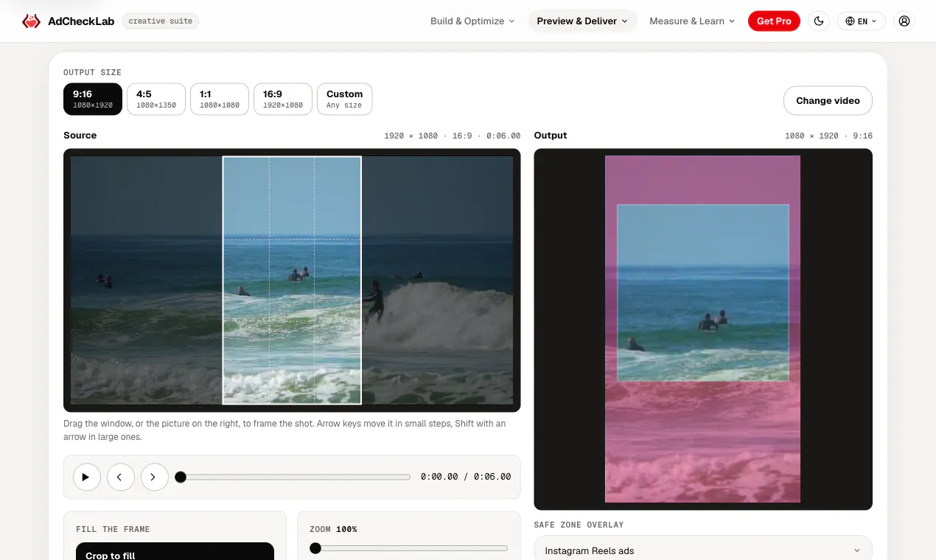936x560 pixels.
Task: Open the EN language selector
Action: (861, 21)
